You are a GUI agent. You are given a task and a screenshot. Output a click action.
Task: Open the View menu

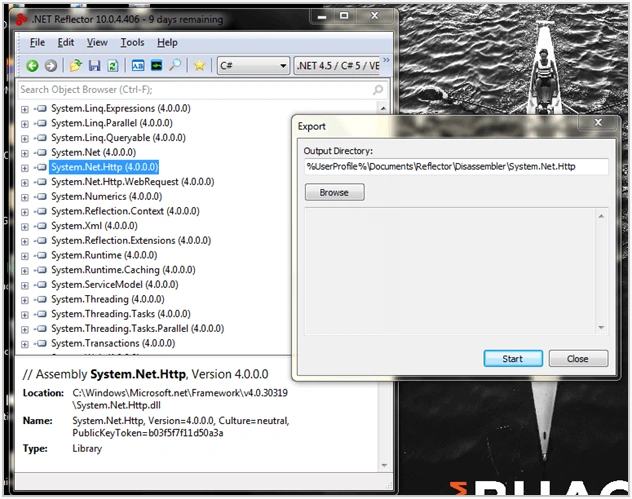[97, 42]
